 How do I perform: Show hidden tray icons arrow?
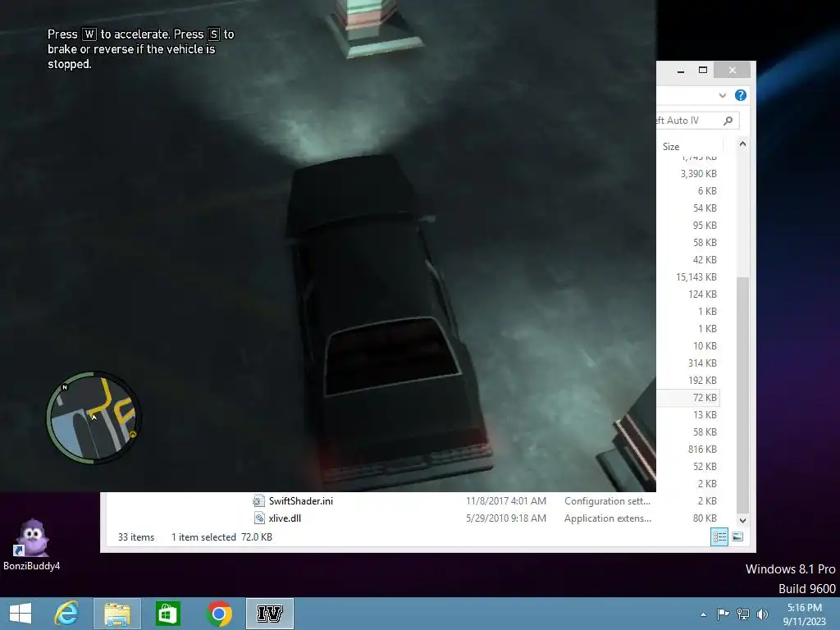[x=703, y=614]
